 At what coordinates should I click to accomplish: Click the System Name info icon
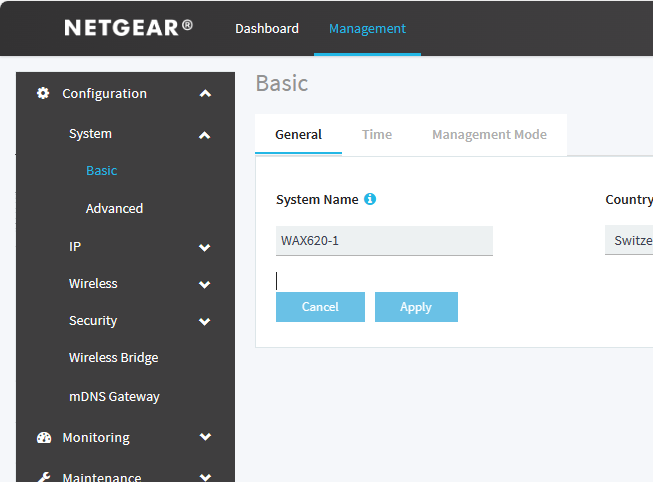pyautogui.click(x=370, y=199)
